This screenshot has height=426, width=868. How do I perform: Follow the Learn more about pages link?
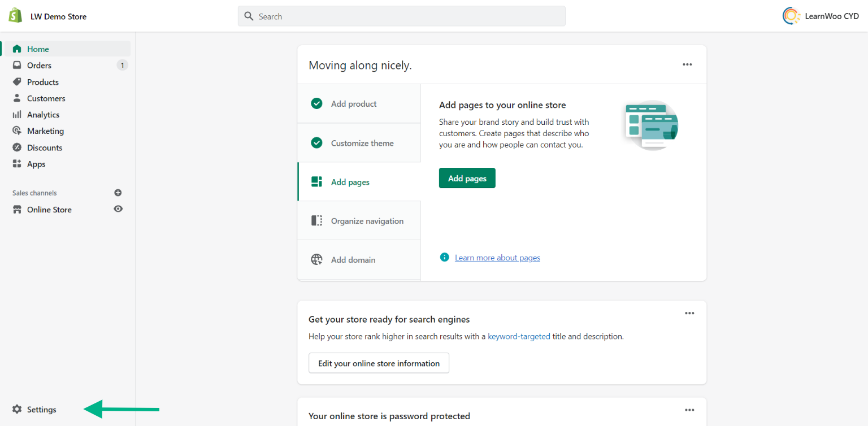point(497,257)
